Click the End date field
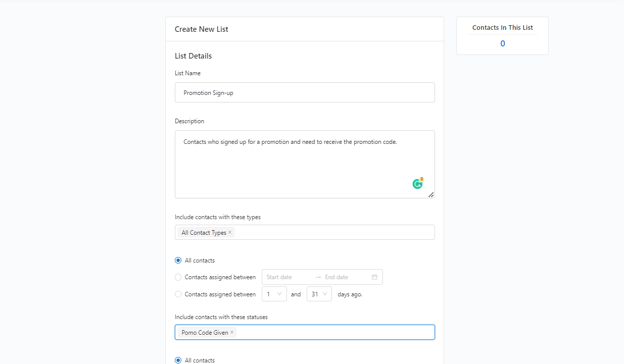 click(x=345, y=277)
